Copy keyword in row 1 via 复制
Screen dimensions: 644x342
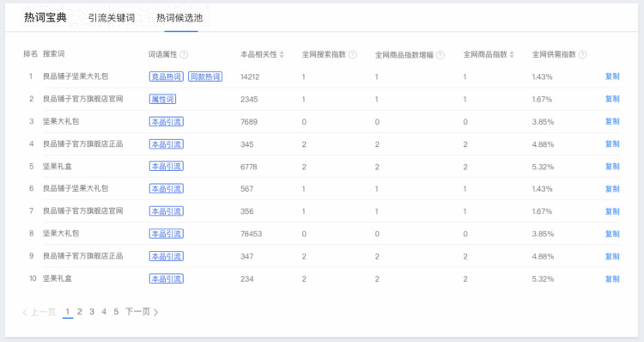[612, 76]
